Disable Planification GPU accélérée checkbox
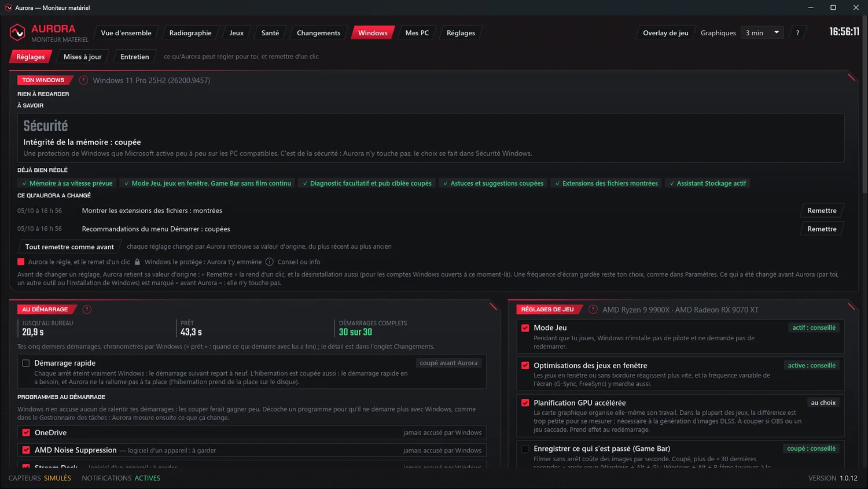 [x=525, y=403]
